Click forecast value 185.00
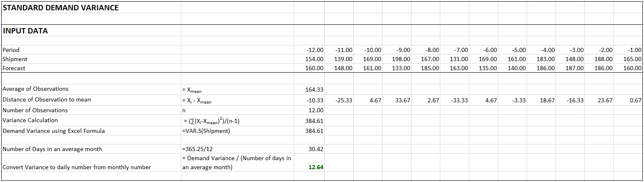This screenshot has height=182, width=644. pos(430,68)
